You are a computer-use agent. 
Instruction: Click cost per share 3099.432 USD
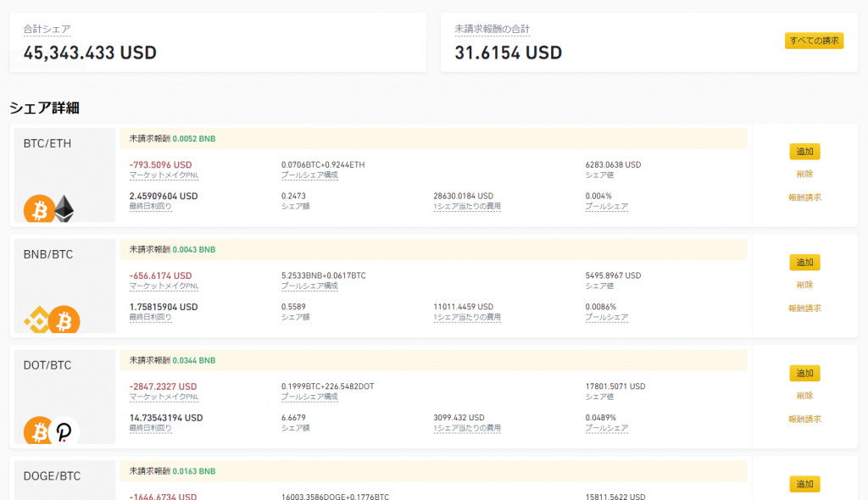pos(459,418)
